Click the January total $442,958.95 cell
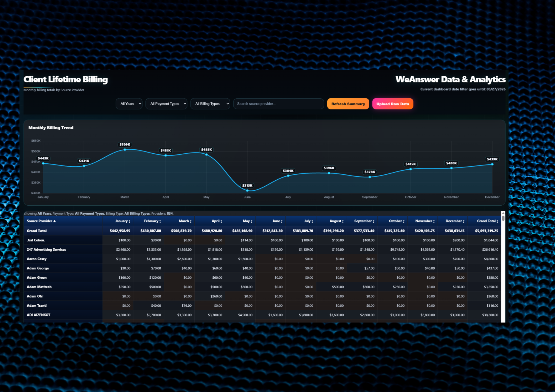The width and height of the screenshot is (555, 392). coord(120,231)
